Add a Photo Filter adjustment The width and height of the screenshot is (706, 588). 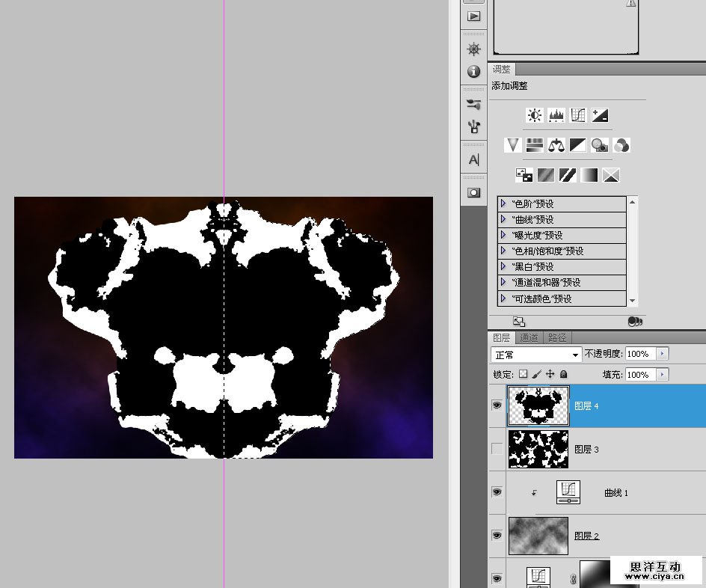click(599, 145)
